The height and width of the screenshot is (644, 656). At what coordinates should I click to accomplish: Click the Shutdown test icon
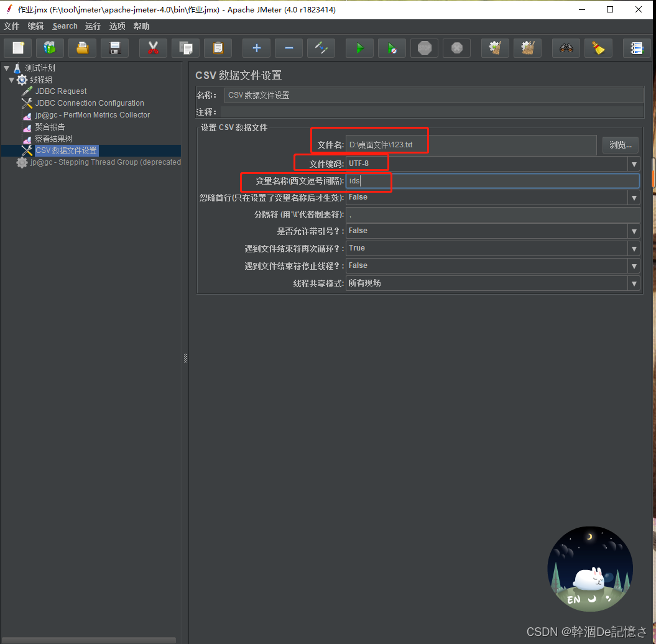456,48
